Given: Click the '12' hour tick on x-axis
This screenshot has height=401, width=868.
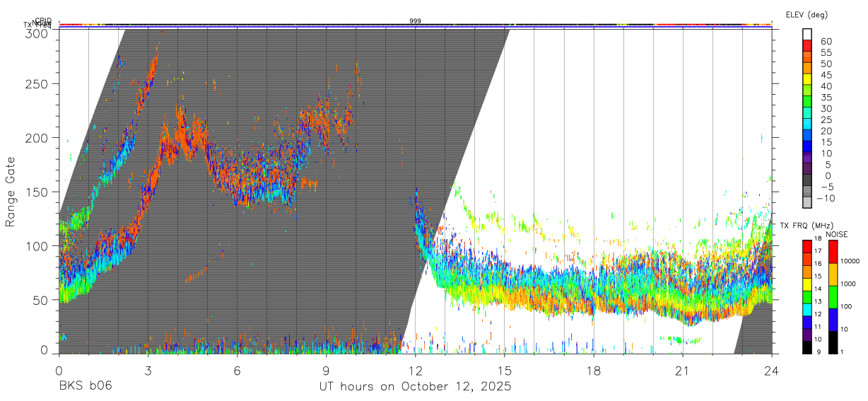Looking at the screenshot, I should (x=416, y=371).
